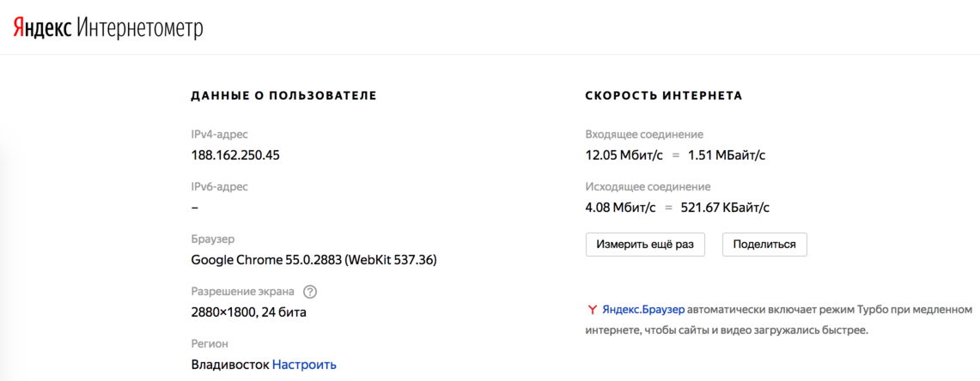Open the Настроить region link
980x381 pixels.
pos(304,364)
